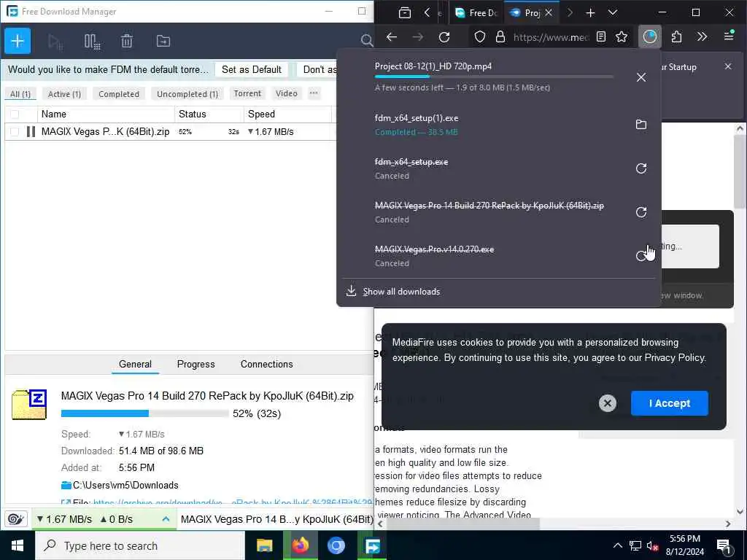Select the Video filter tab
Screen dimensions: 747x560
[286, 93]
